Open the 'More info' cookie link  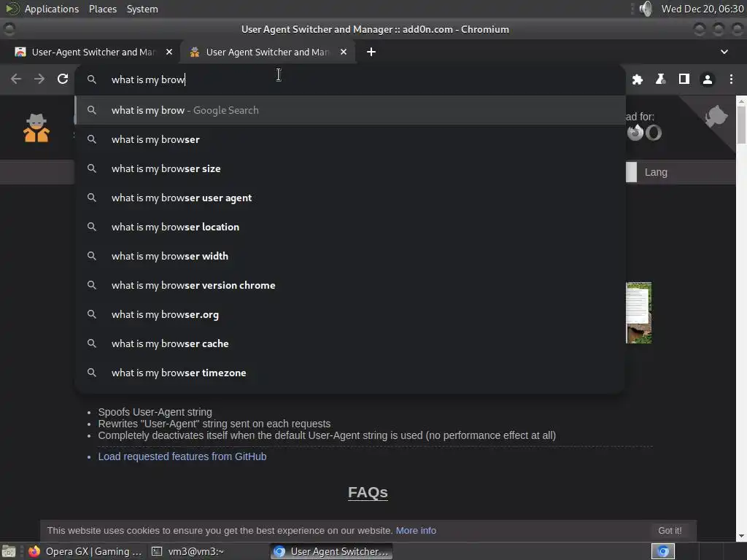(416, 531)
